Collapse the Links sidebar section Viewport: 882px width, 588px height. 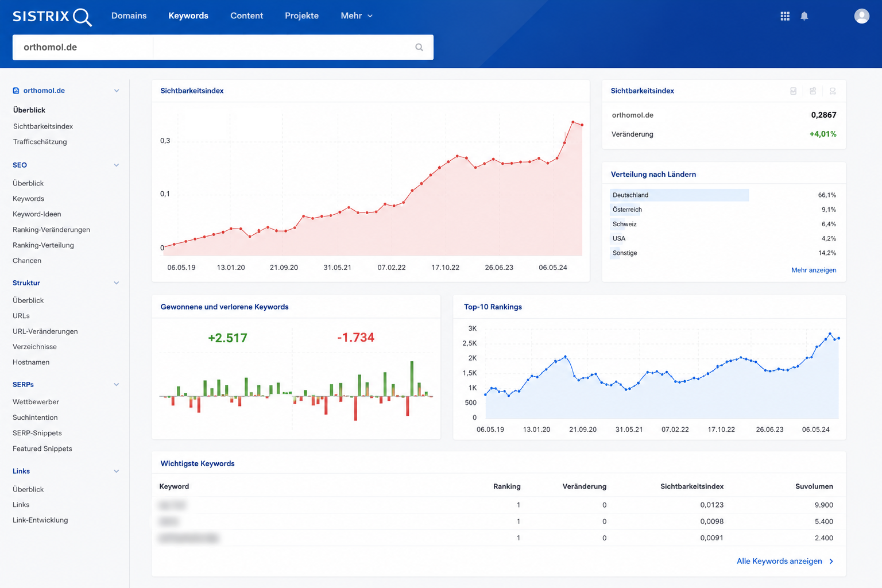point(117,471)
